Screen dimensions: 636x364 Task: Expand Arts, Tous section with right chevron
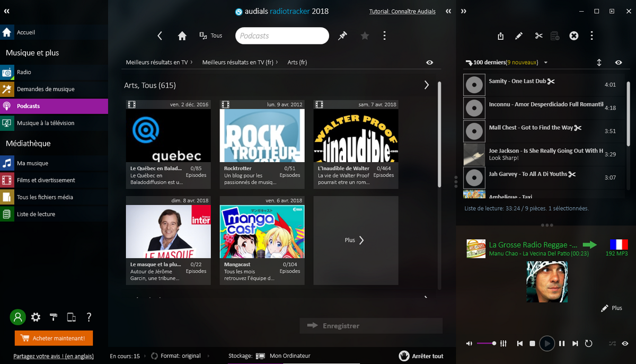point(427,85)
